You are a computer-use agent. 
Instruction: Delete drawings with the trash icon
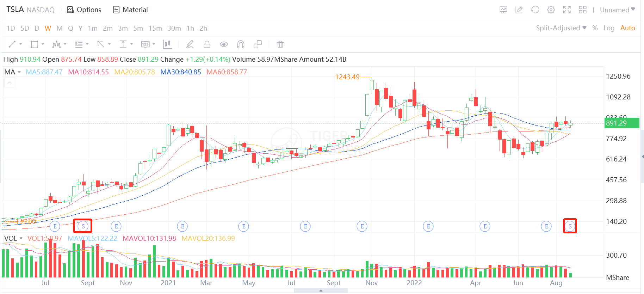pyautogui.click(x=280, y=44)
